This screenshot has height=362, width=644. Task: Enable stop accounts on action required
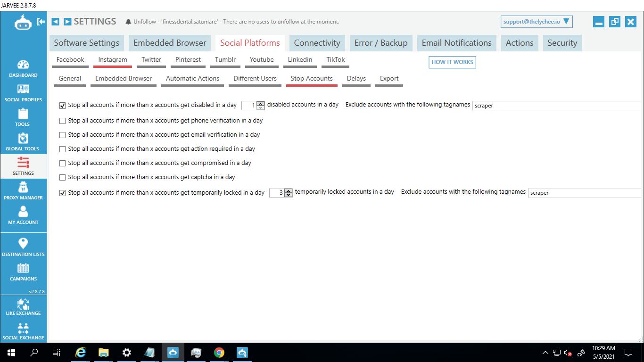tap(63, 149)
